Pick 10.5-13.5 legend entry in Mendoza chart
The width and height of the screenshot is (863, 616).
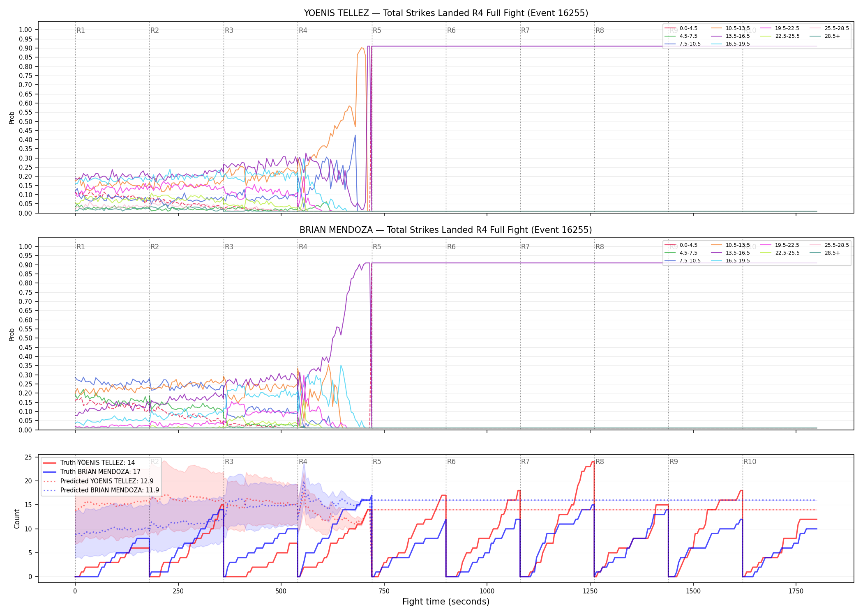coord(730,245)
